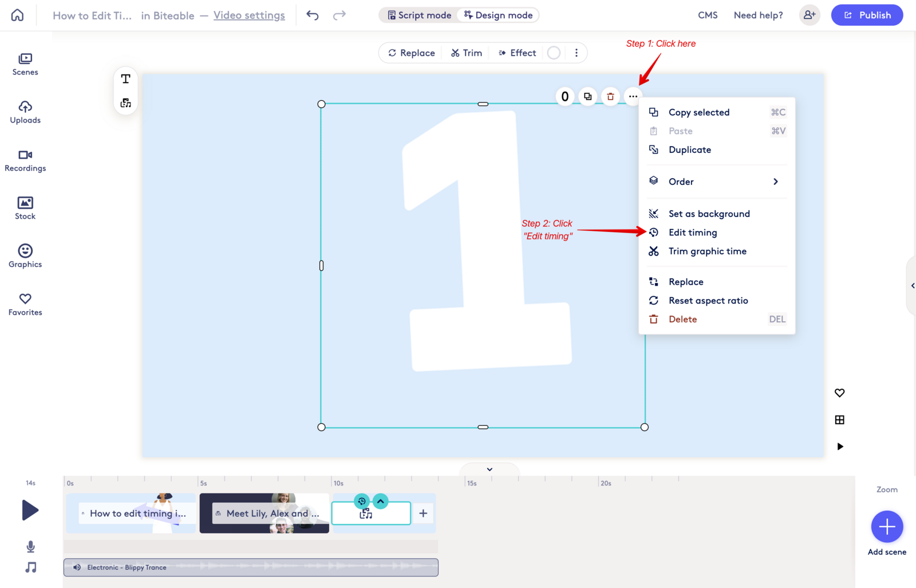
Task: Click the scene timing clock icon on the timeline
Action: pyautogui.click(x=362, y=502)
